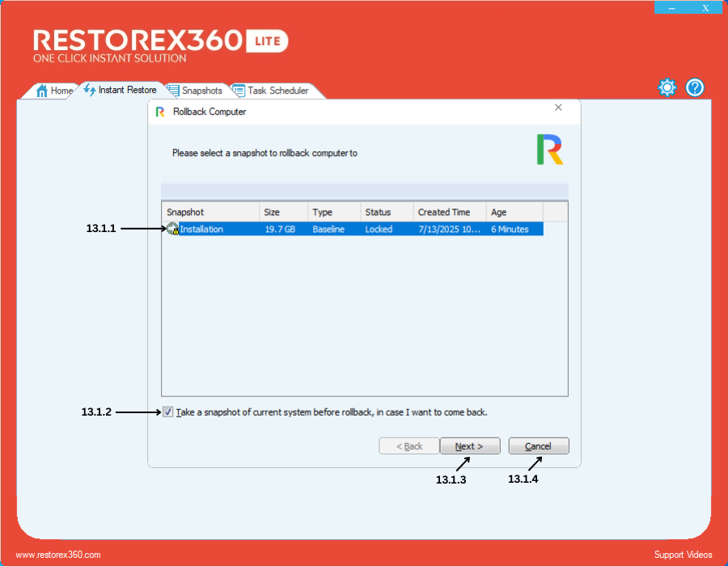Screen dimensions: 728x566
Task: Sort snapshots by Created Time column
Action: point(449,212)
